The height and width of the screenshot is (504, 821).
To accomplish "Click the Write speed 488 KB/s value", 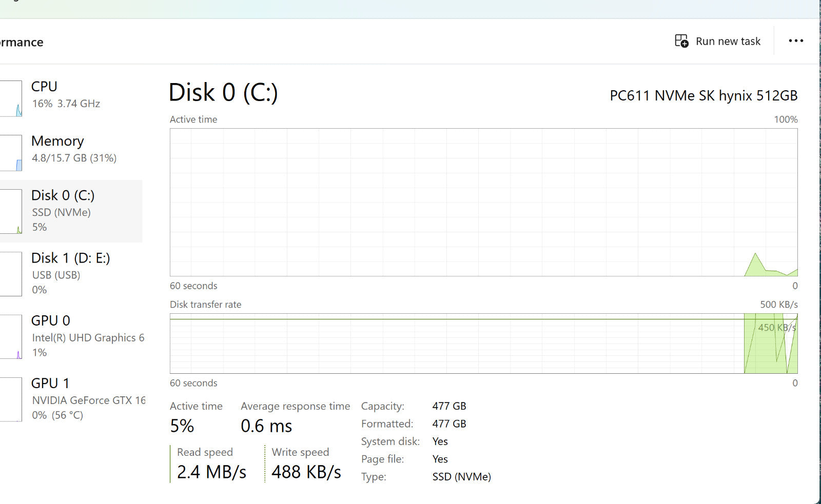I will coord(306,472).
